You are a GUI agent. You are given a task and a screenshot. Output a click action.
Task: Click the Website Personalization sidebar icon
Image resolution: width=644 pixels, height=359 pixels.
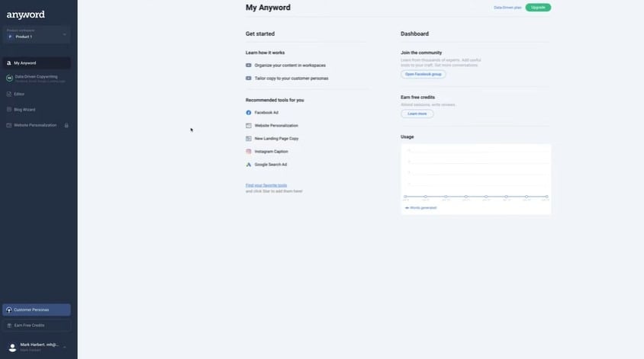pos(8,125)
